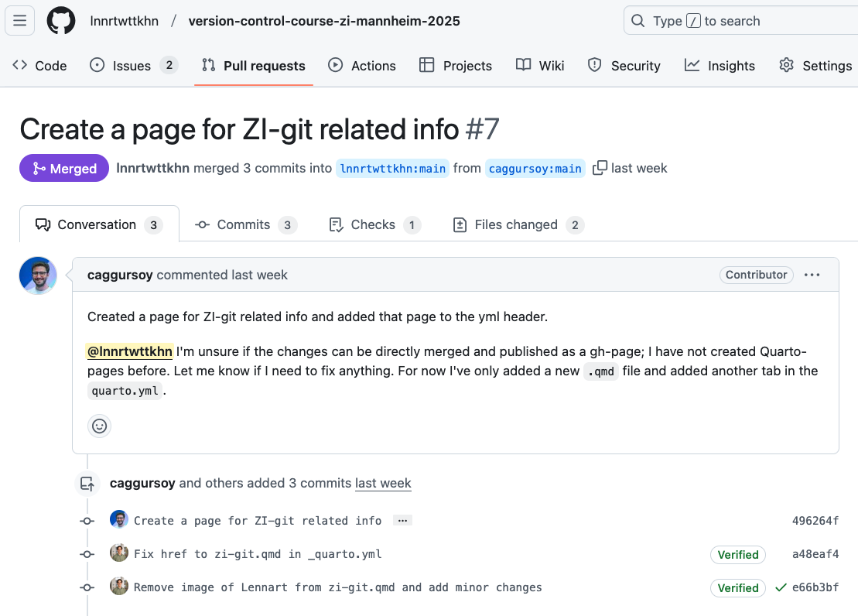Image resolution: width=858 pixels, height=616 pixels.
Task: Open the caggursoy:main head branch link
Action: coord(535,168)
